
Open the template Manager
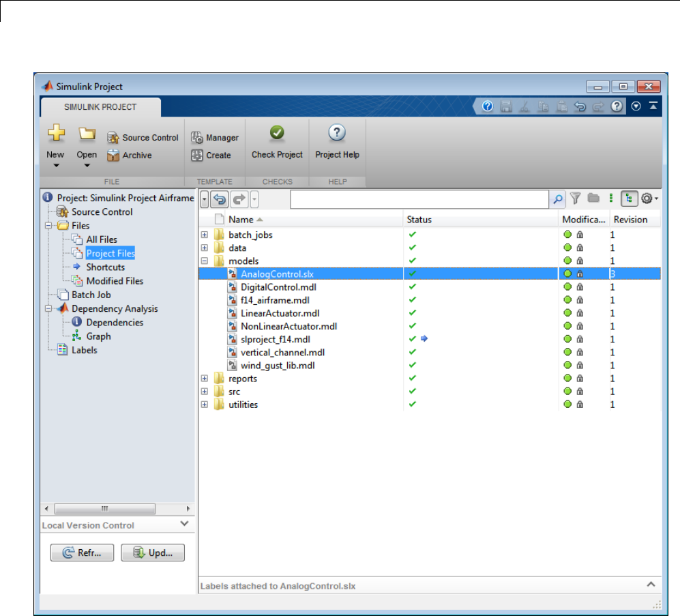click(215, 138)
